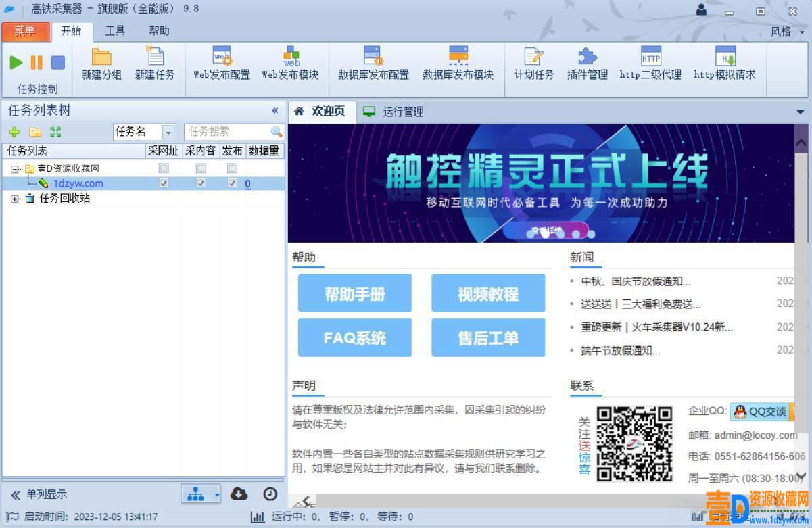The image size is (812, 528).
Task: Open the 计划任务 scheduler
Action: 533,64
